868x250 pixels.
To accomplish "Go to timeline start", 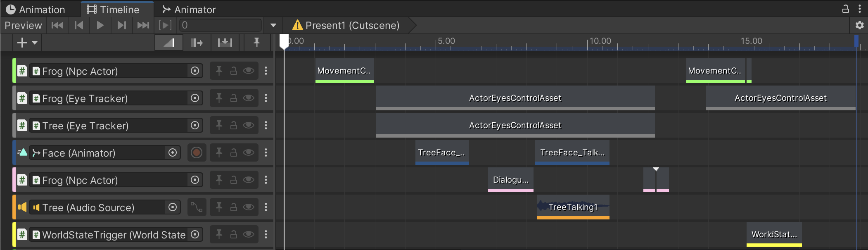I will point(57,25).
